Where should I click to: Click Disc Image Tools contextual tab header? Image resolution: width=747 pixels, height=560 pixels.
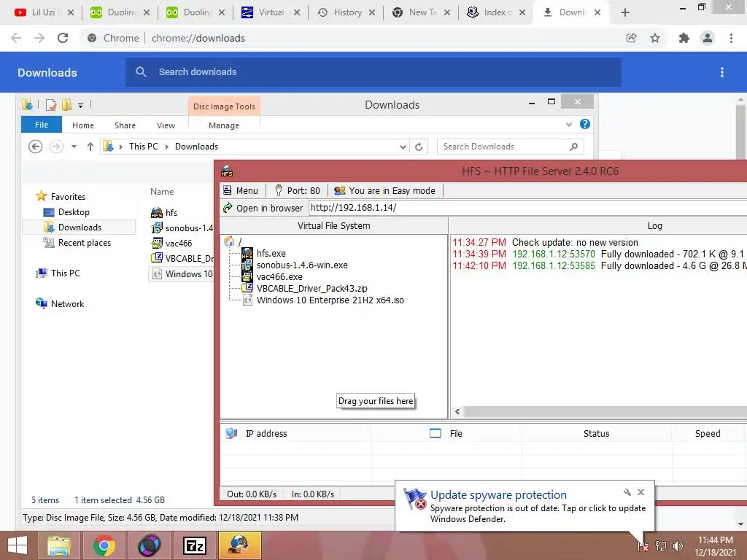224,106
